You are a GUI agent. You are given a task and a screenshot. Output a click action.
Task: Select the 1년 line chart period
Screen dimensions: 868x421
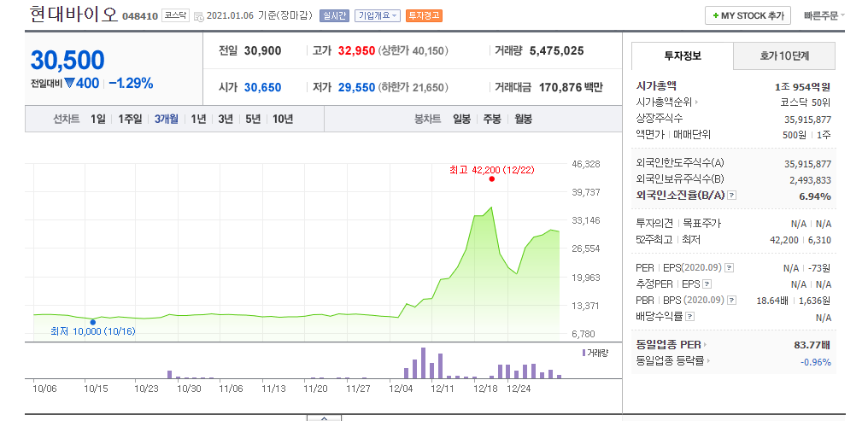click(198, 119)
